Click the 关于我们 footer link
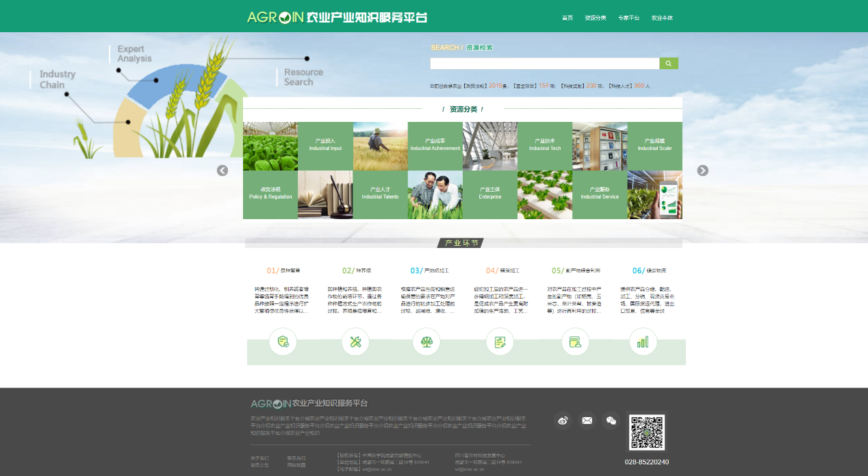This screenshot has height=476, width=868. (259, 458)
